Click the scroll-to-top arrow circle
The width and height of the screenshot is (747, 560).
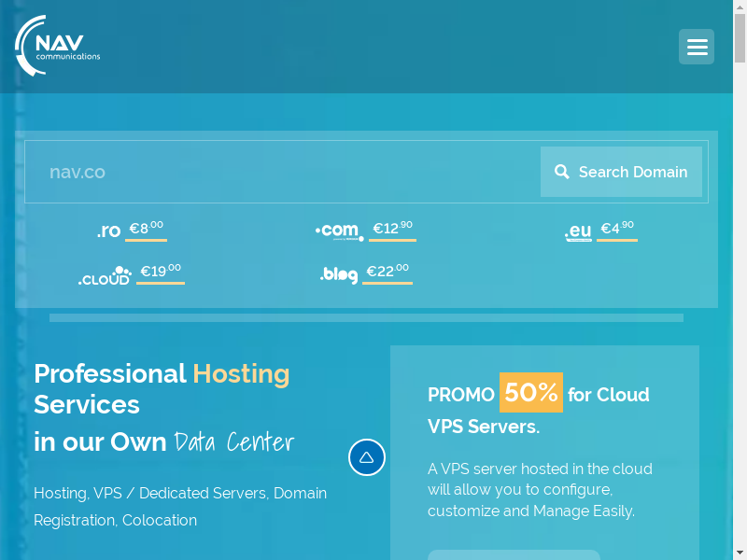[x=367, y=457]
